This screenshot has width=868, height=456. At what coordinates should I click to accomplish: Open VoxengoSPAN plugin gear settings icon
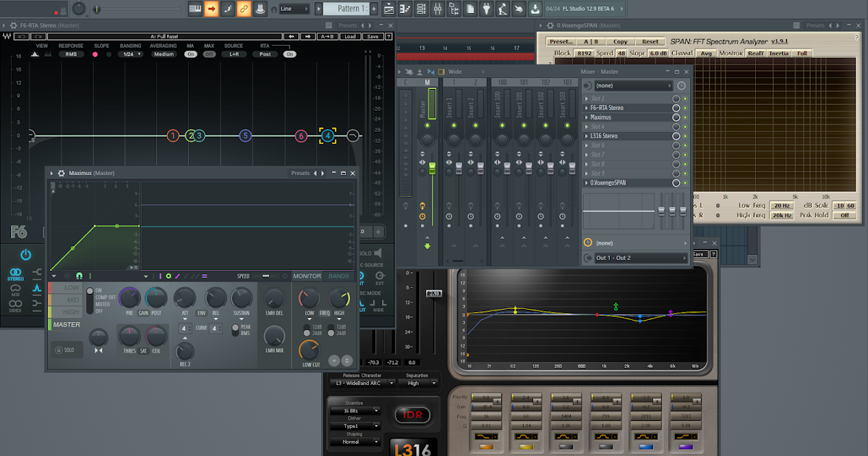pos(549,25)
